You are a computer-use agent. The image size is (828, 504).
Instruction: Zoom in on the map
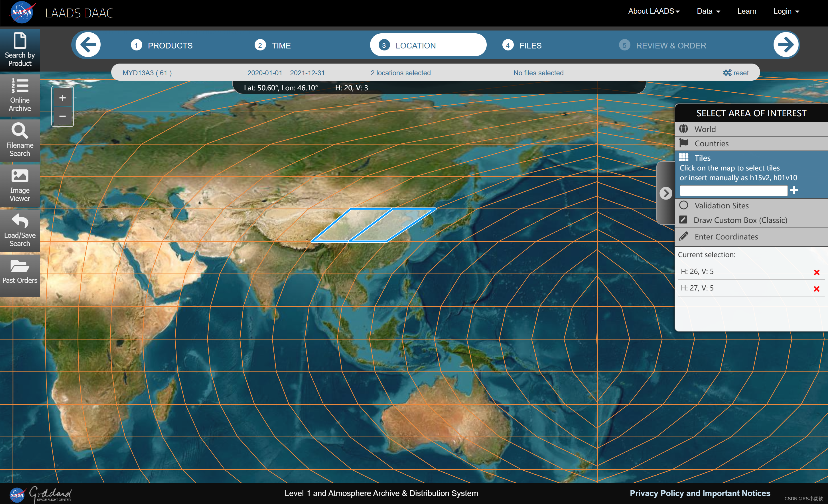tap(62, 98)
